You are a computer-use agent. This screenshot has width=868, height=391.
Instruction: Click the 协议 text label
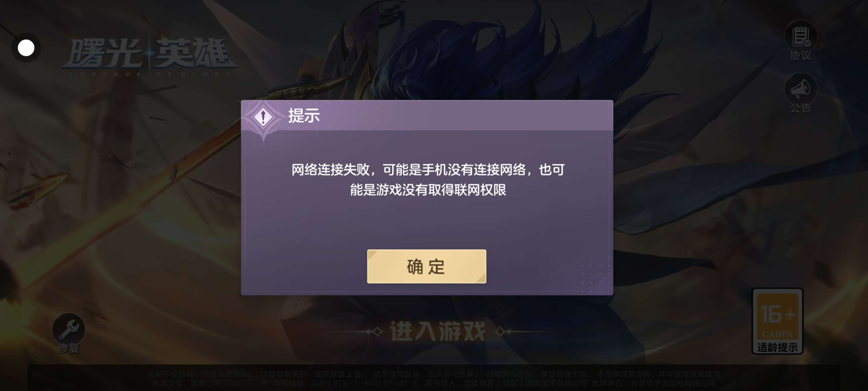point(801,55)
